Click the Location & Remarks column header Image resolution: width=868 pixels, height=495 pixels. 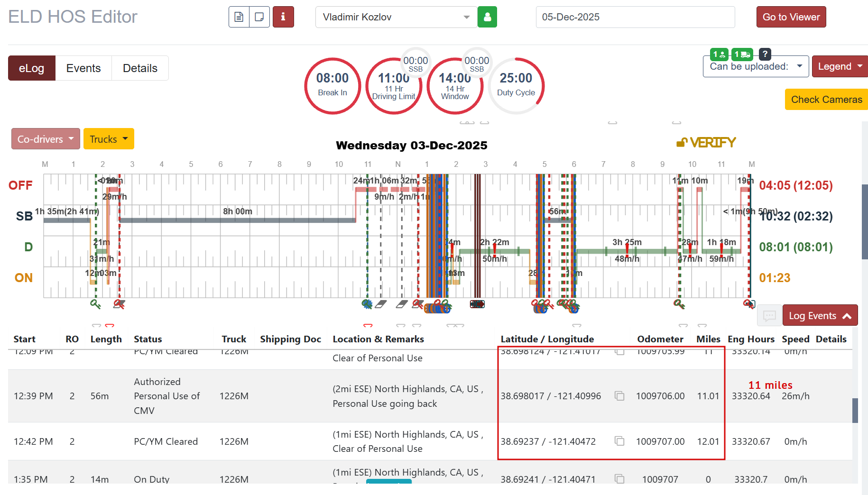[x=379, y=339]
